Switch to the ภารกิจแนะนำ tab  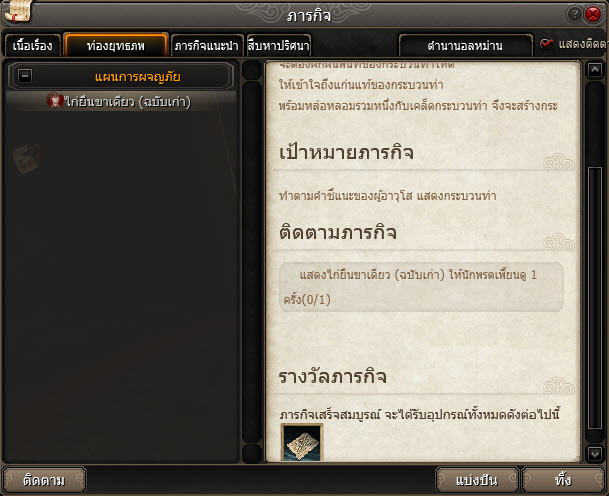click(x=207, y=46)
